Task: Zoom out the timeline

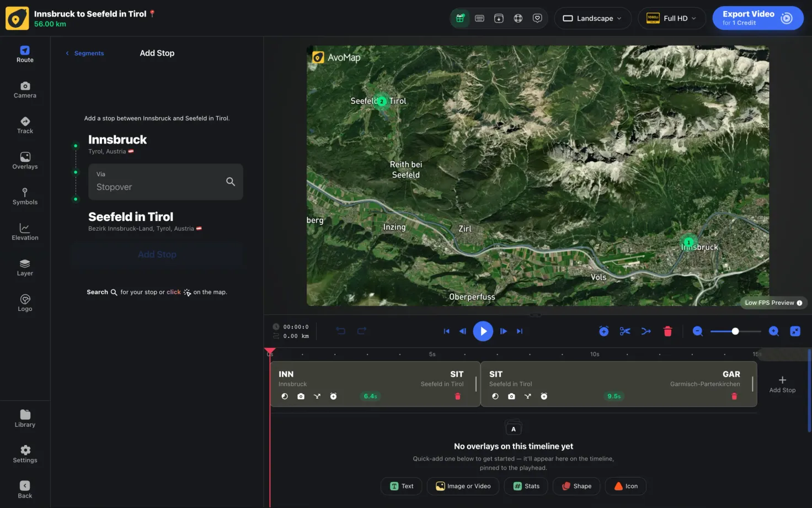Action: (x=698, y=331)
